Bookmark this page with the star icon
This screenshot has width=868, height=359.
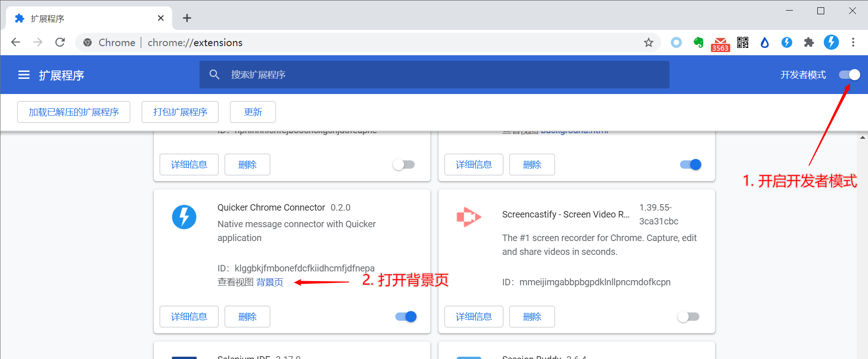pyautogui.click(x=649, y=42)
